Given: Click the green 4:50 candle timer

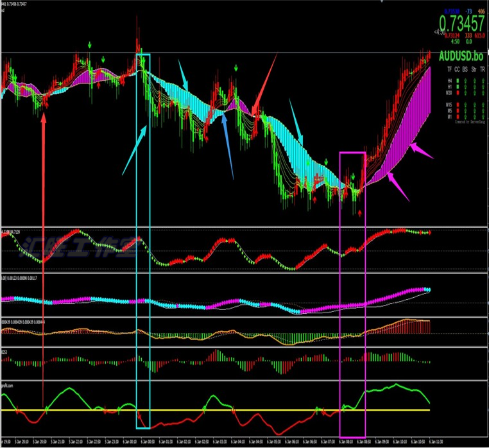Looking at the screenshot, I should point(456,42).
